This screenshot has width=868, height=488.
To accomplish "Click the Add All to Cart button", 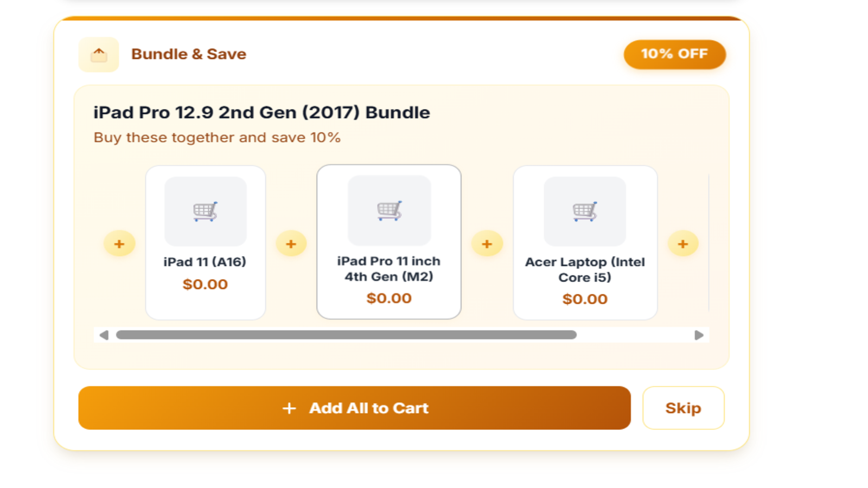I will point(354,408).
